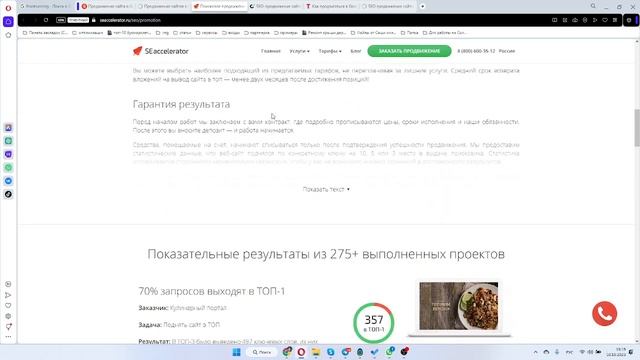Screen dimensions: 640x360
Task: Select the Россия region link
Action: [507, 51]
